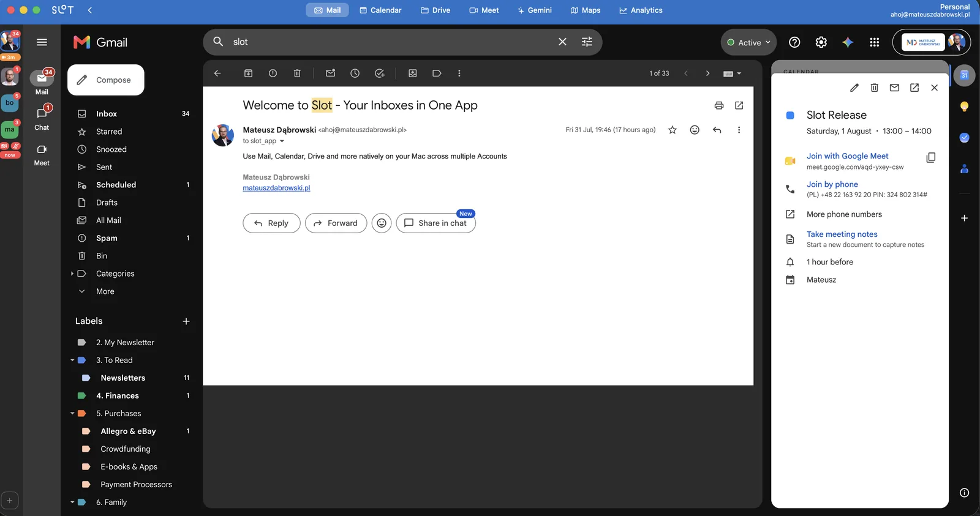
Task: Open Gmail settings gear
Action: click(x=821, y=42)
